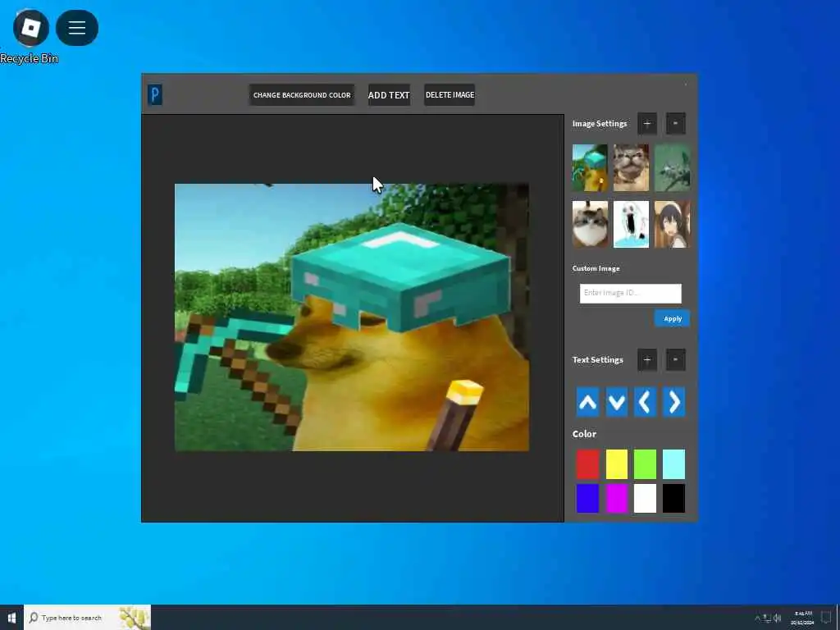
Task: Increase text size with Text Settings plus
Action: point(647,360)
